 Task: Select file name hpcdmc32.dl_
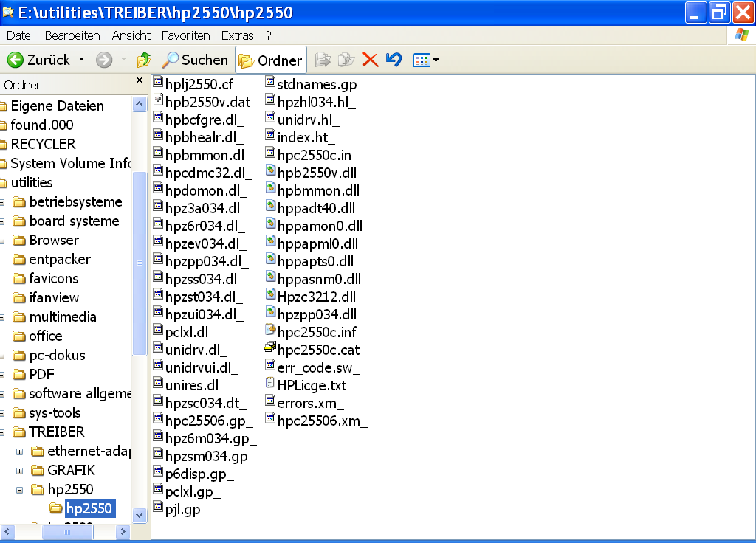208,173
